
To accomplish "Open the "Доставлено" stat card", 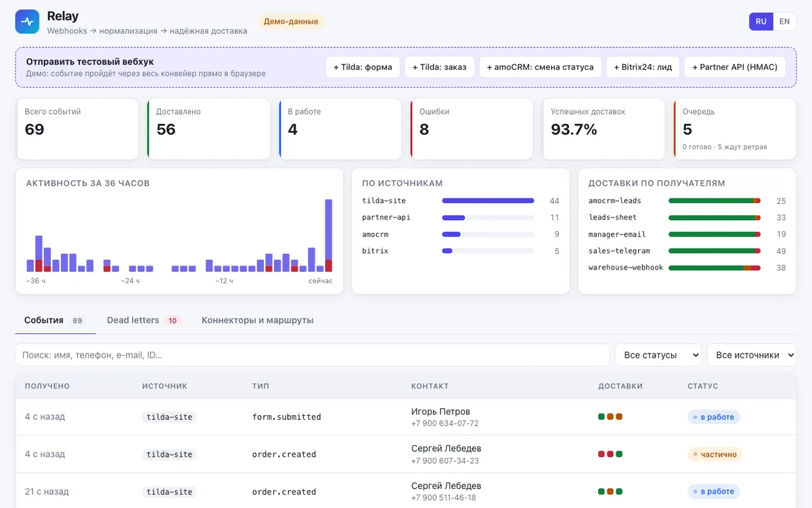I will pos(208,129).
